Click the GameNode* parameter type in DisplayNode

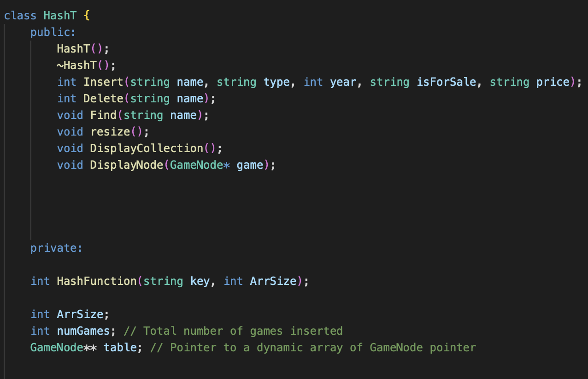coord(199,165)
